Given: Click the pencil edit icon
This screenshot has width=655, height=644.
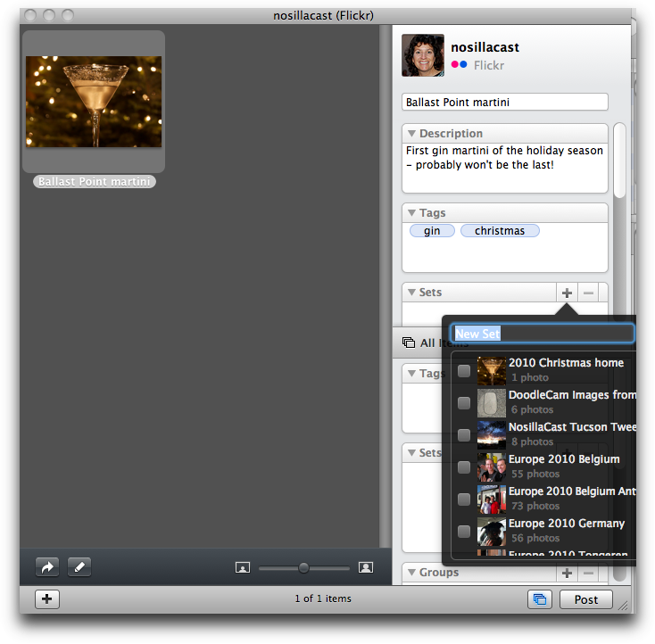Looking at the screenshot, I should coord(79,567).
